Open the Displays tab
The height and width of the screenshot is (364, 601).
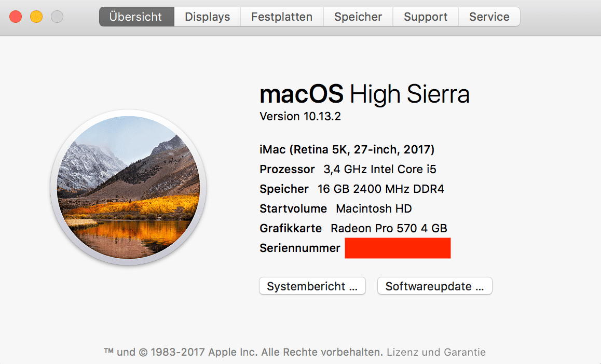pos(208,17)
